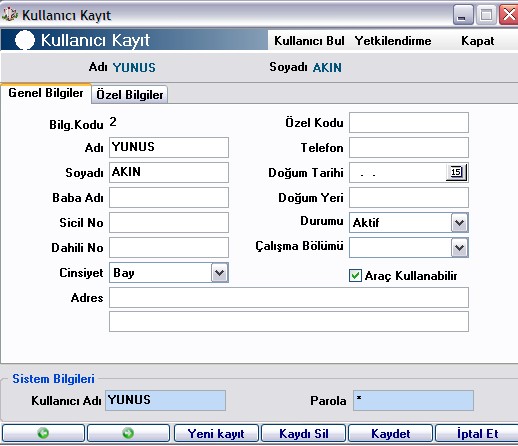The height and width of the screenshot is (446, 518).
Task: Click the white circle logo beside Kullanıcı Kayıt
Action: click(x=25, y=40)
